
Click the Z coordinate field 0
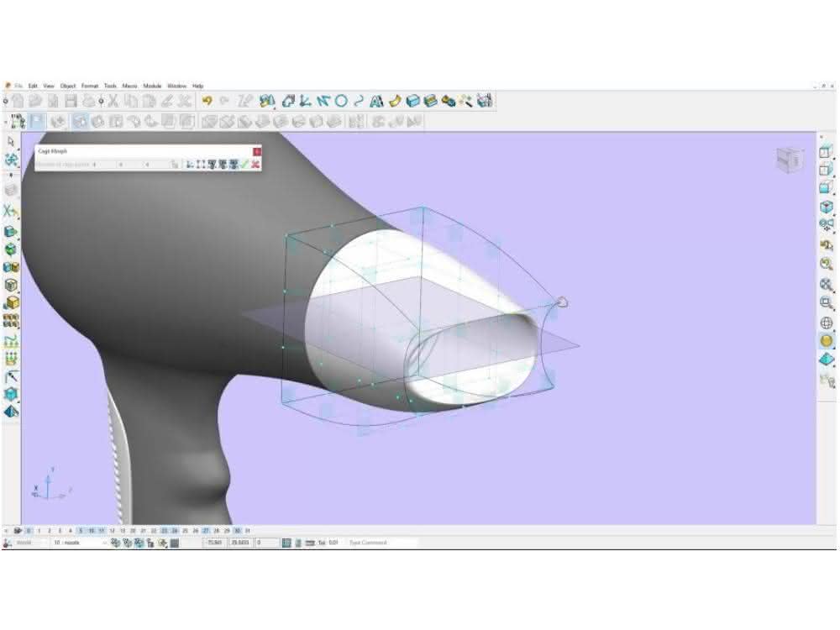coord(267,543)
